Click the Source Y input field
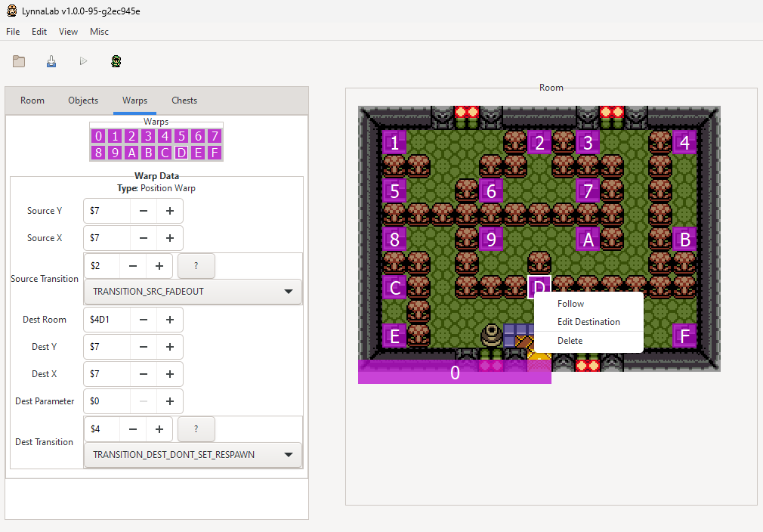Viewport: 763px width, 532px height. [107, 211]
